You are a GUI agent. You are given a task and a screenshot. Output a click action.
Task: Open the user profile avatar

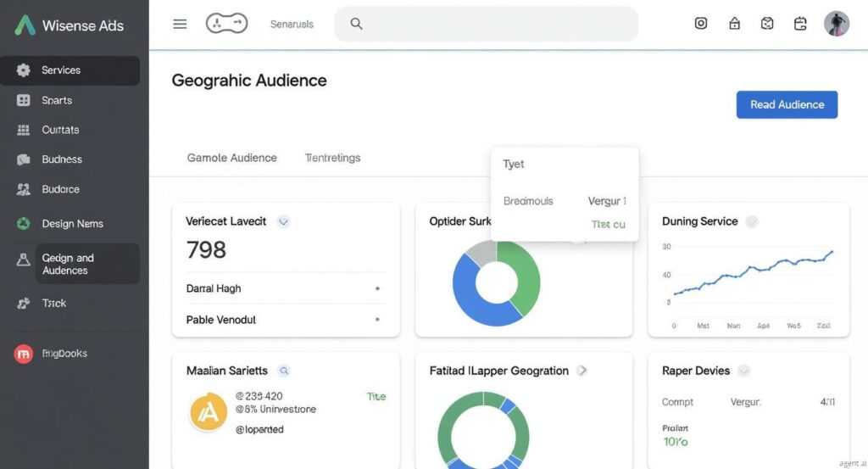tap(836, 24)
